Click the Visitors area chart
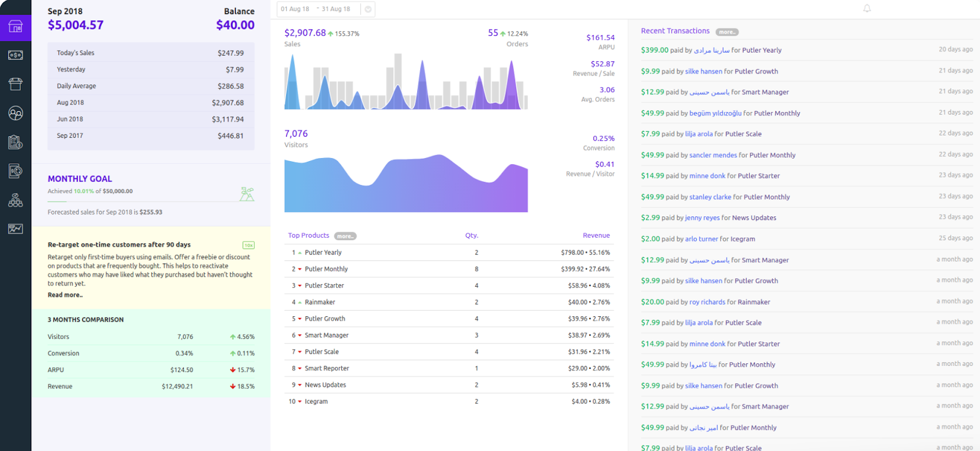This screenshot has width=980, height=451. coord(406,183)
